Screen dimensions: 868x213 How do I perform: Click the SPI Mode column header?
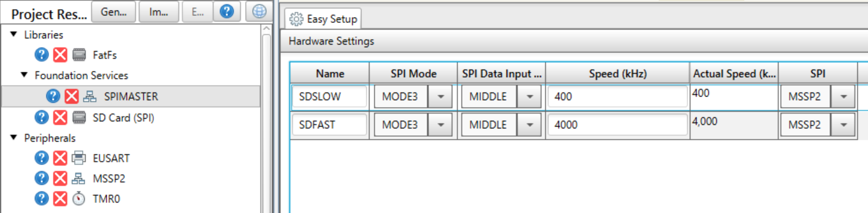point(413,74)
